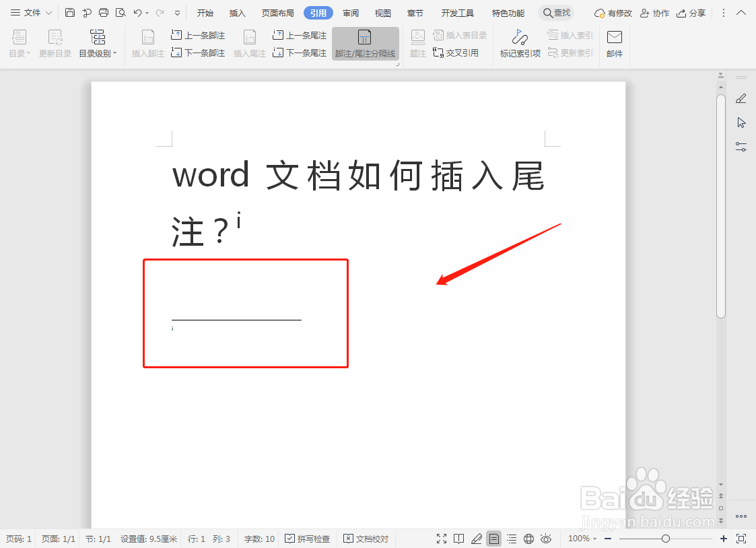Switch to the 开始 tab
The height and width of the screenshot is (548, 756).
coord(205,13)
